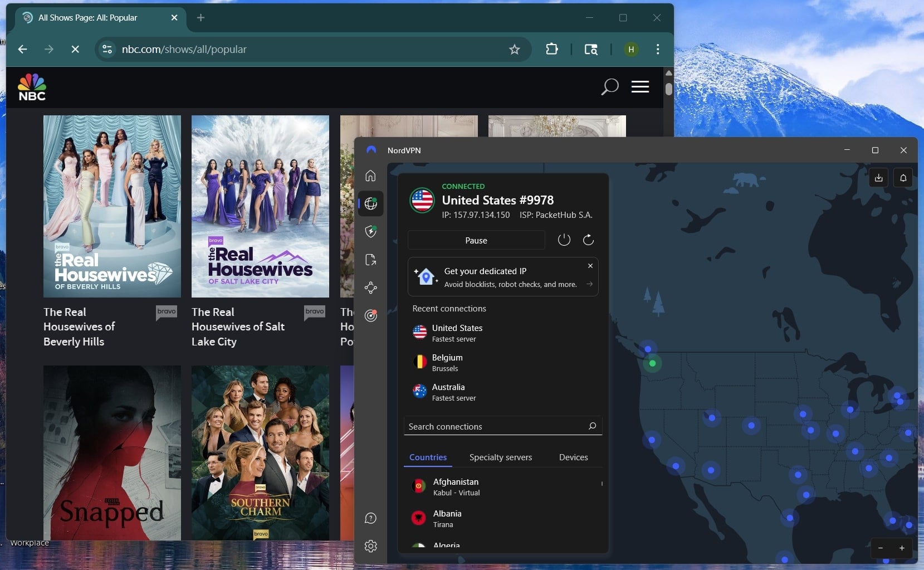
Task: Pause the VPN connection
Action: pos(476,240)
